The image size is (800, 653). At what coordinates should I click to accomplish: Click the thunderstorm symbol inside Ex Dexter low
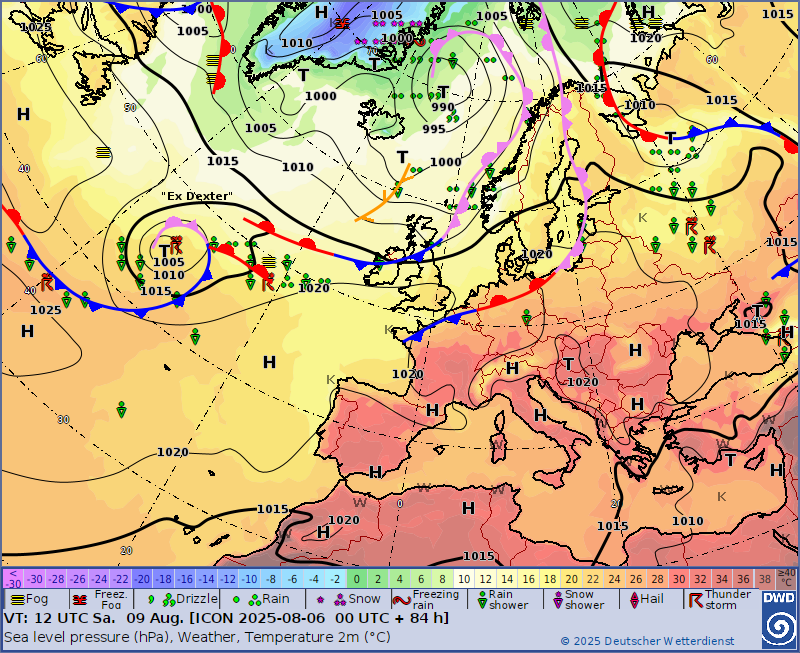tap(176, 245)
